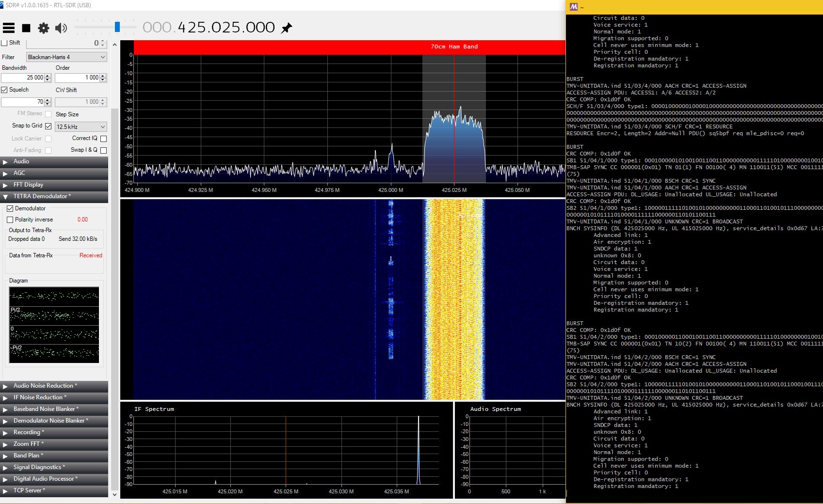
Task: Click the constellation Diagram display
Action: [54, 325]
